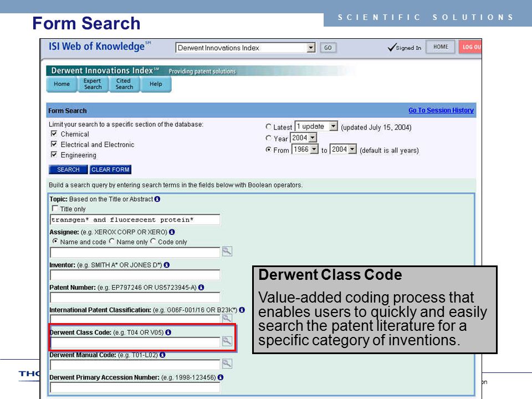Toggle Electrical and Electronic checkbox
The image size is (532, 399).
coord(54,144)
